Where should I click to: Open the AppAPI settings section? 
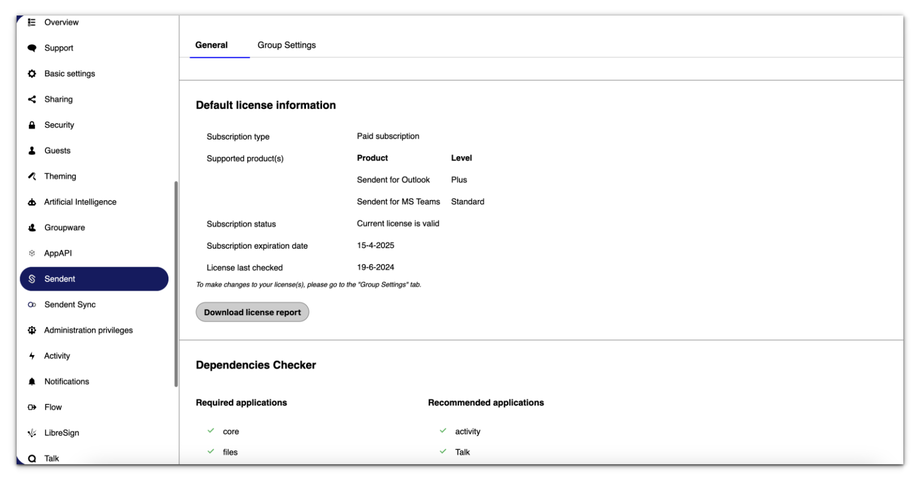tap(58, 254)
